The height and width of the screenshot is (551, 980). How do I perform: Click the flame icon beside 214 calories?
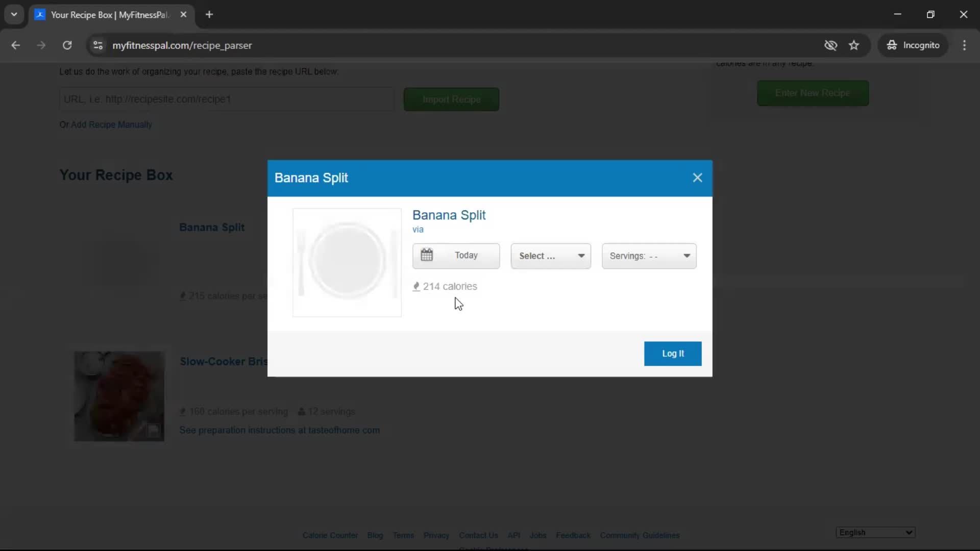click(x=416, y=287)
